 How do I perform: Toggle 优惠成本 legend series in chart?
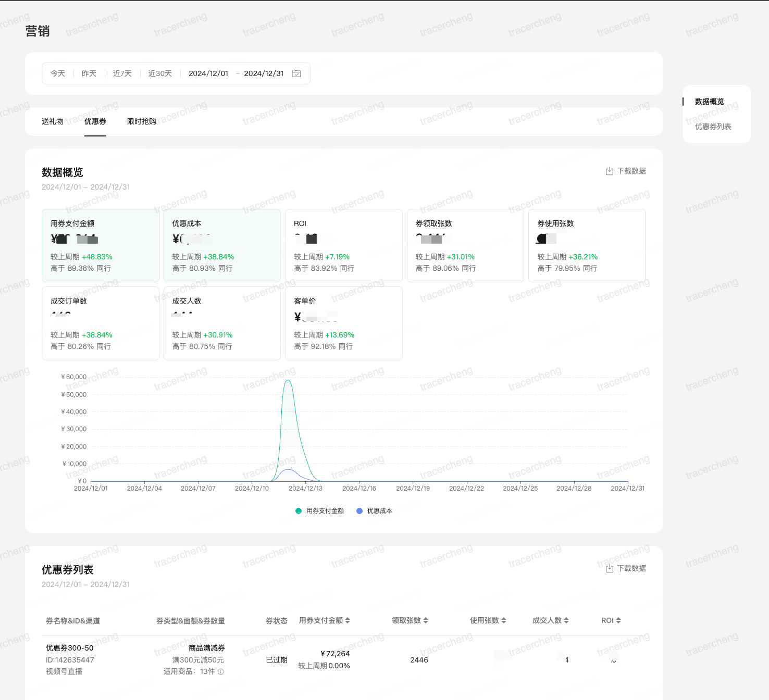[x=374, y=511]
